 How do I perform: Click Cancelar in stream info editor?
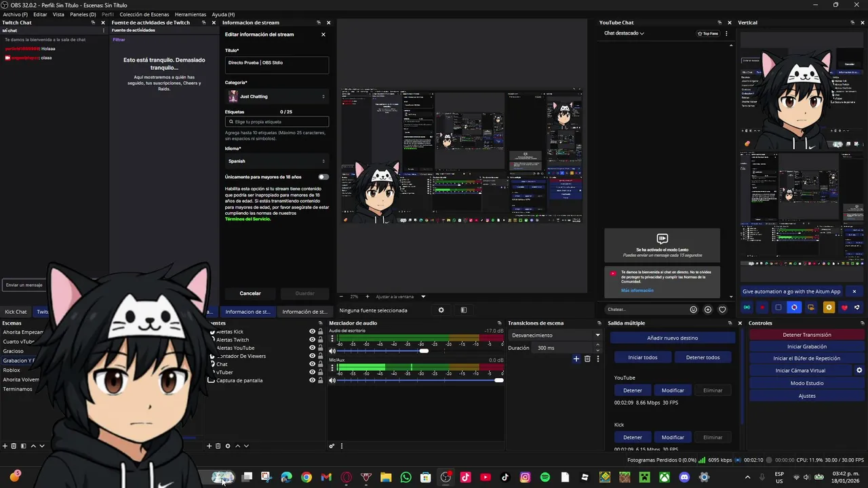pos(250,293)
